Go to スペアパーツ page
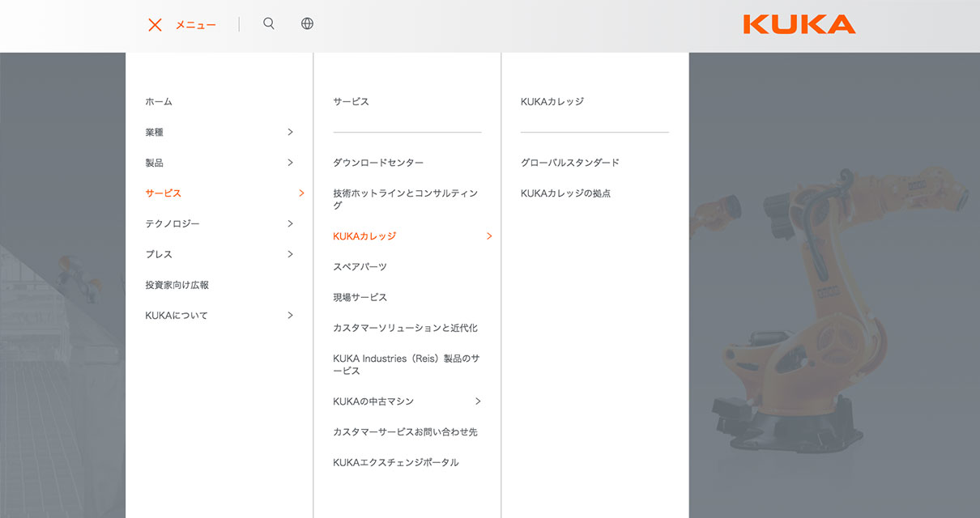The image size is (980, 518). click(x=360, y=267)
